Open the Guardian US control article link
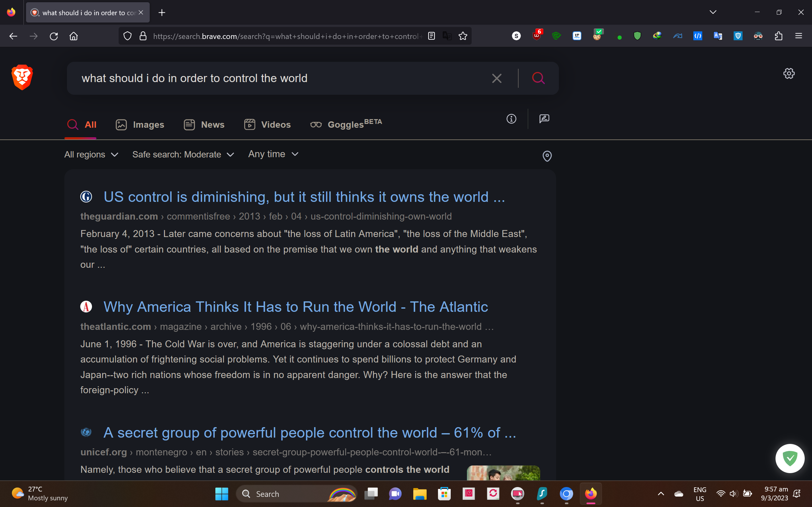Screen dimensions: 812x507 pyautogui.click(x=304, y=197)
